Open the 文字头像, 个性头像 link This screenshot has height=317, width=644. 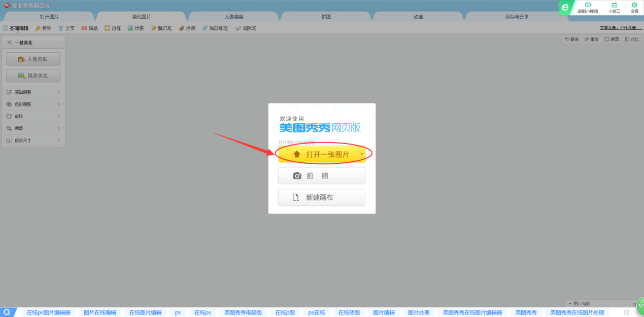(x=620, y=28)
